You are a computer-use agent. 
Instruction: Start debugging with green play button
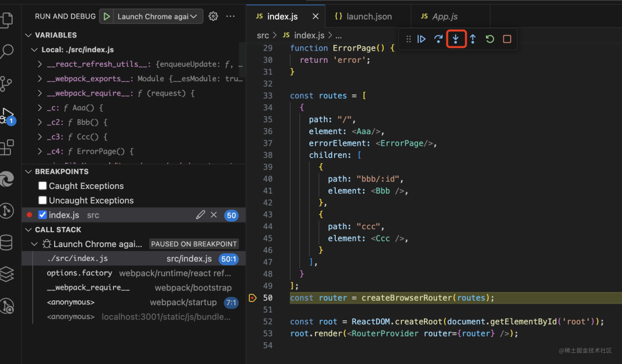(x=107, y=16)
